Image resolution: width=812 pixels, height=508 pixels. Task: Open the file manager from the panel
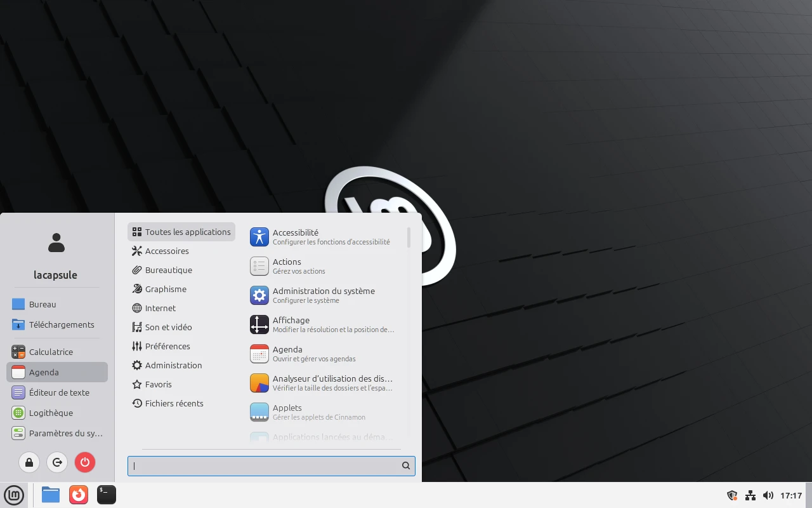point(51,495)
